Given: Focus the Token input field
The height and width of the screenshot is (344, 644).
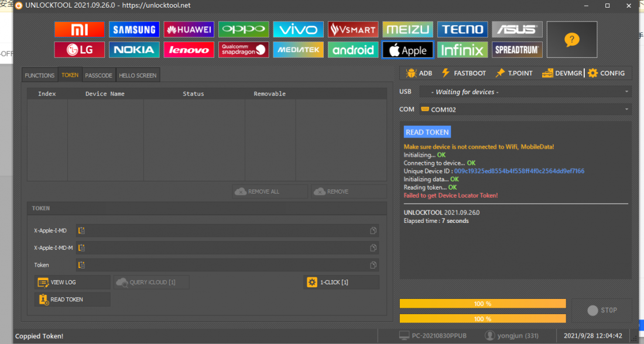Looking at the screenshot, I should pyautogui.click(x=227, y=265).
